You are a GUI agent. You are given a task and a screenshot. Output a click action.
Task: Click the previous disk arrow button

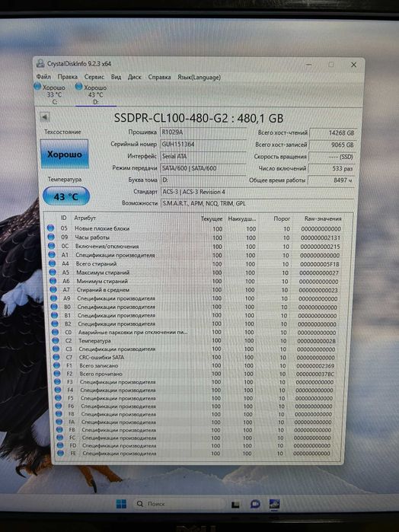tap(44, 117)
